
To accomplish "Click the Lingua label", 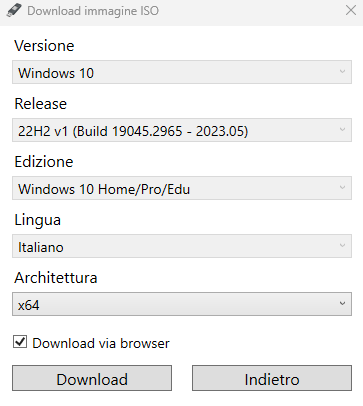I will point(38,220).
